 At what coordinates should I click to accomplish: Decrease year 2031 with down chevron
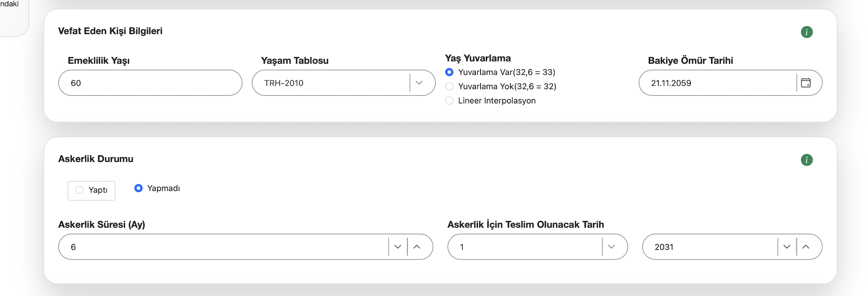tap(787, 247)
